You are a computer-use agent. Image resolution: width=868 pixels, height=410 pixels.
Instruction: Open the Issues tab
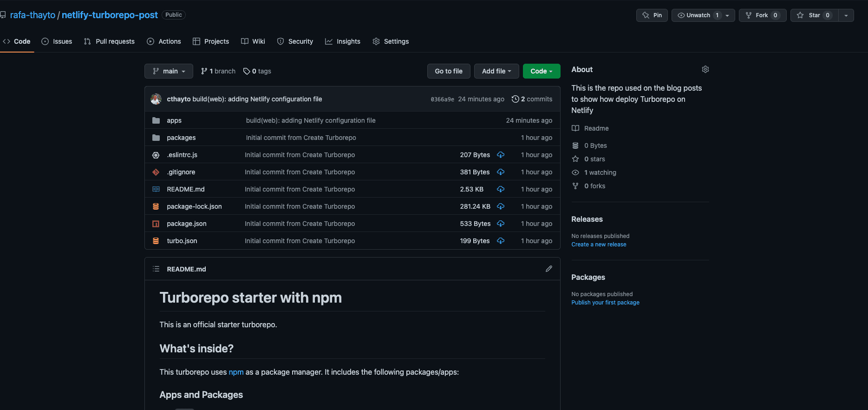57,41
